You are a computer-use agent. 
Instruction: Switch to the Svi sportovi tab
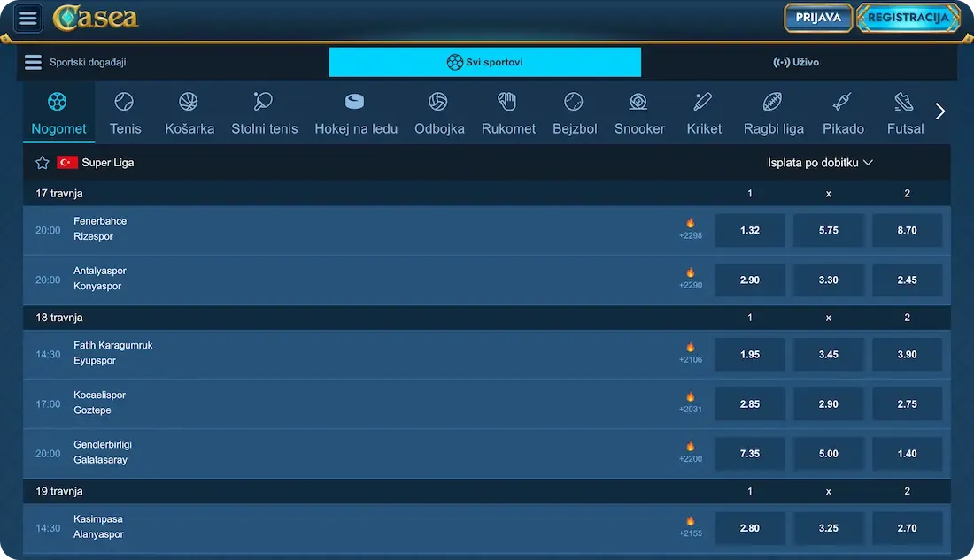484,62
